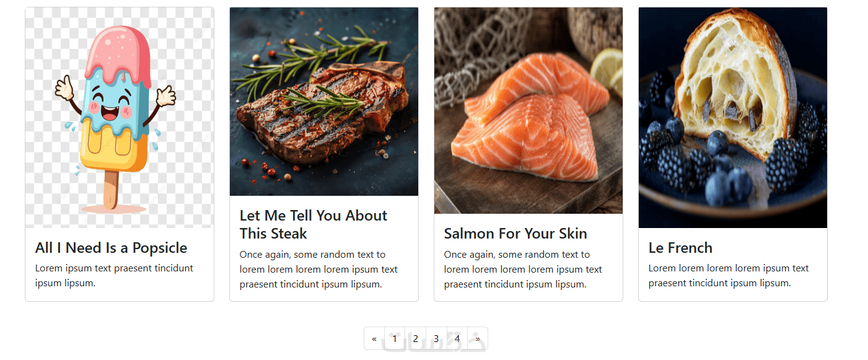Go to next page with » arrow

478,338
